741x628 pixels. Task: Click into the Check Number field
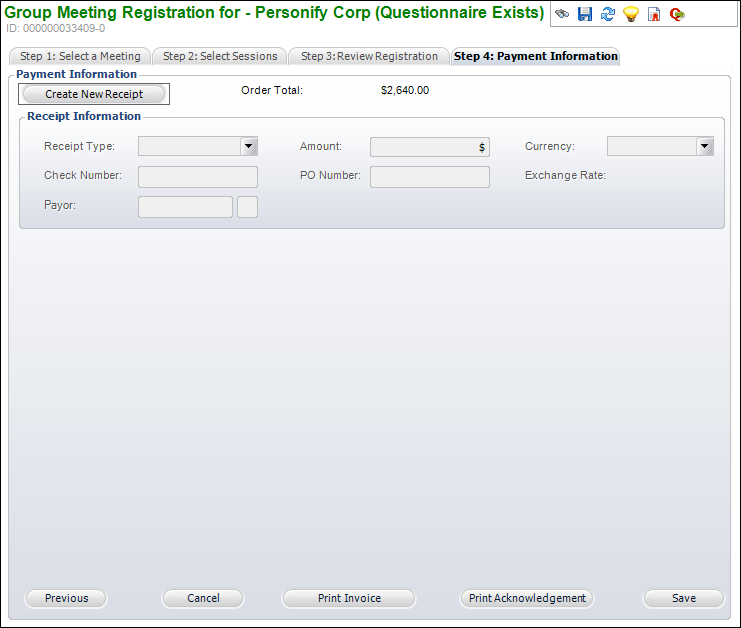198,177
